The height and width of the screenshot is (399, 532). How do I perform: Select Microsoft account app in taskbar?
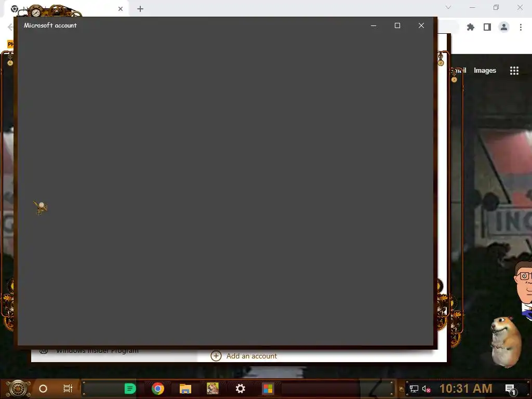(268, 389)
